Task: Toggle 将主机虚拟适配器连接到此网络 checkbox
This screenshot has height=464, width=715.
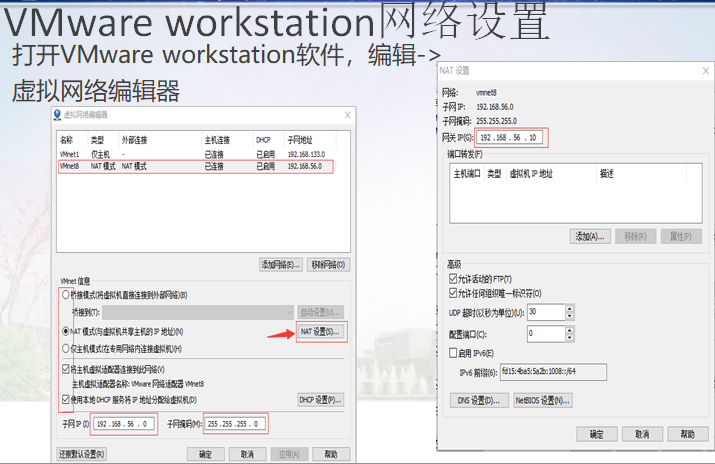Action: [x=66, y=369]
